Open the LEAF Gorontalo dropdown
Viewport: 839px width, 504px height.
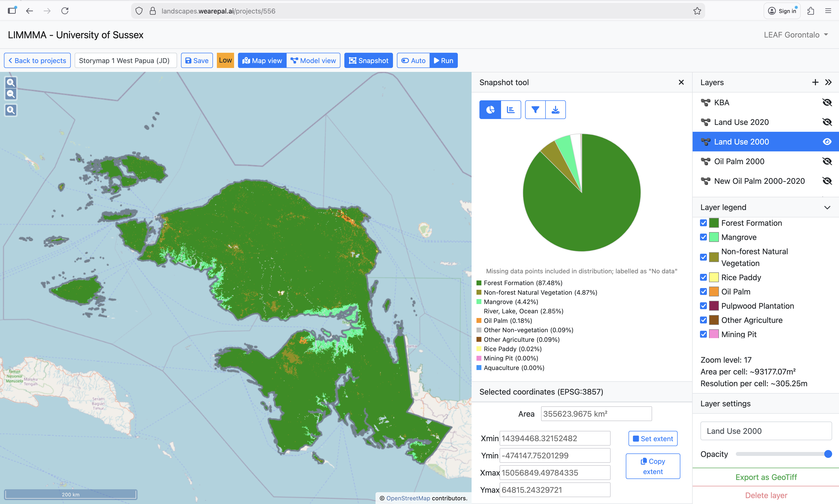tap(796, 35)
